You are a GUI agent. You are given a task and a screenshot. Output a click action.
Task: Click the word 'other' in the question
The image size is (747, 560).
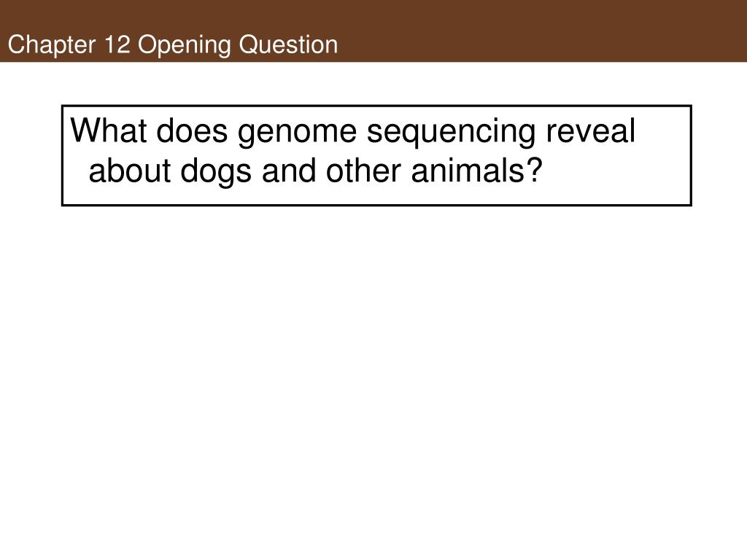(363, 171)
